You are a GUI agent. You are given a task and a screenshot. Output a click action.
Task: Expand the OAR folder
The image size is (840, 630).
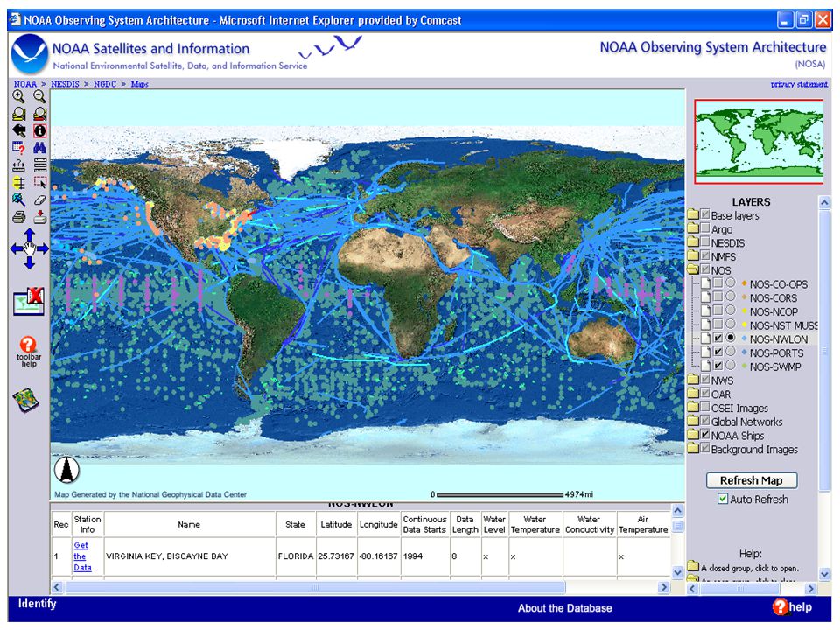pos(693,394)
